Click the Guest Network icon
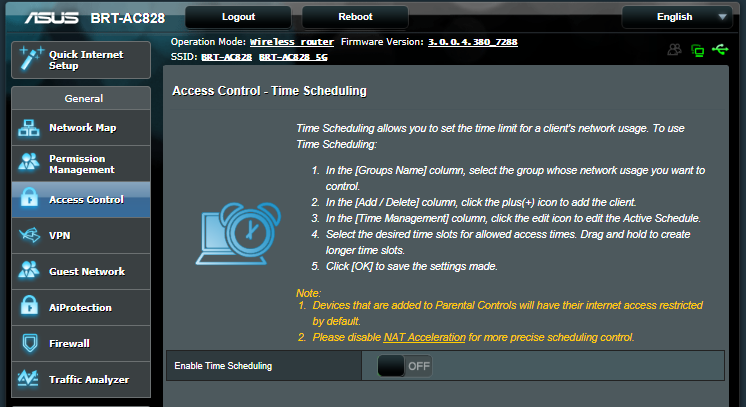This screenshot has height=407, width=746. (x=30, y=272)
